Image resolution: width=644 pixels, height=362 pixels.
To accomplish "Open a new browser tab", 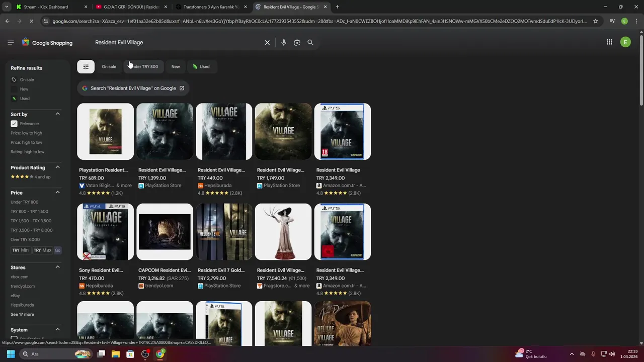I will click(337, 7).
